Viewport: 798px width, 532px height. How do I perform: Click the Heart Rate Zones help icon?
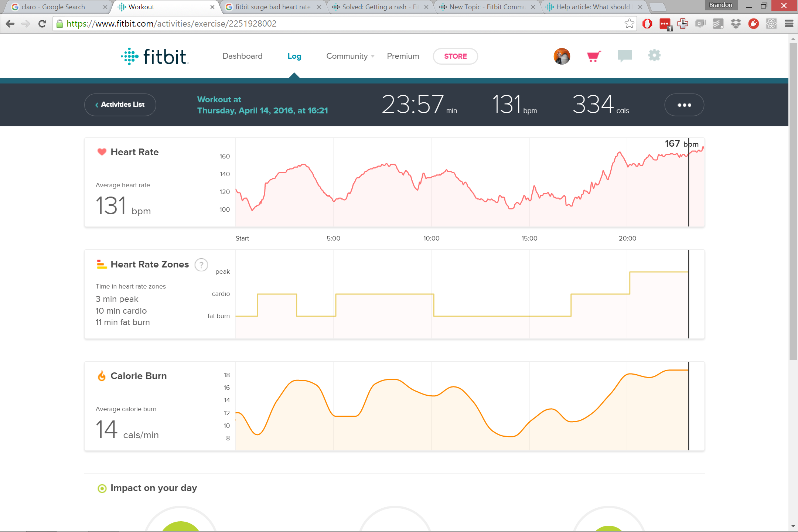[201, 265]
